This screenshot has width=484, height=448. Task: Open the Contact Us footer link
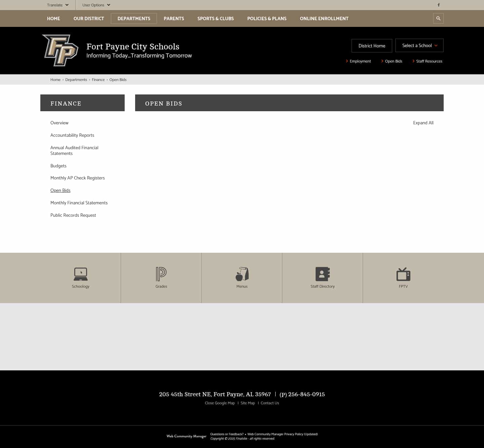click(270, 403)
